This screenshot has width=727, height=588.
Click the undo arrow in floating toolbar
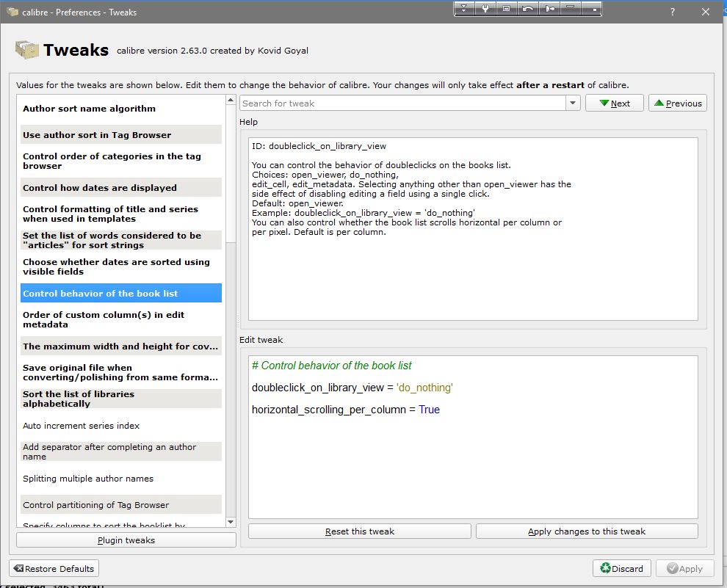click(x=528, y=9)
